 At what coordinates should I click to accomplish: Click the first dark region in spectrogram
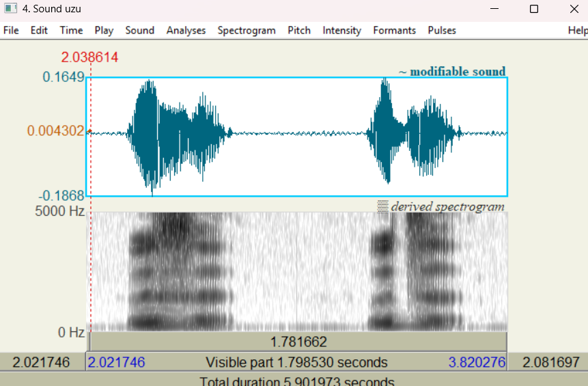[x=180, y=272]
